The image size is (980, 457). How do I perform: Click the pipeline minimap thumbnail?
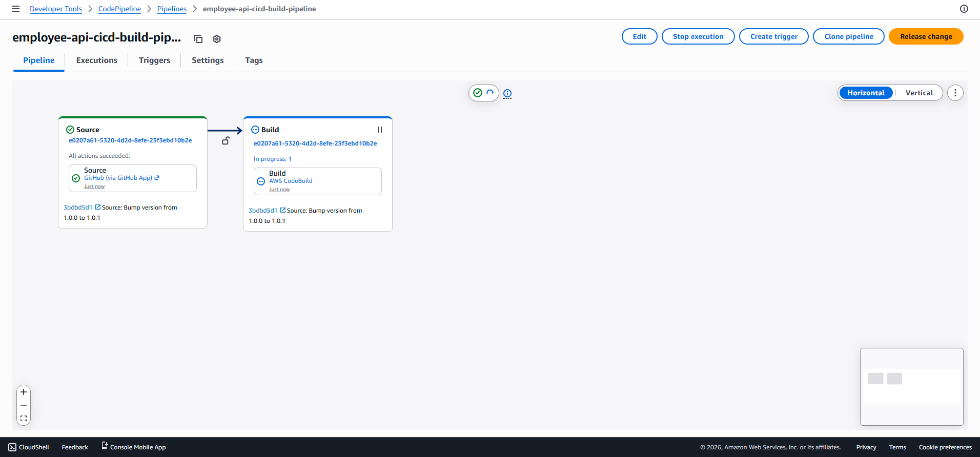911,387
